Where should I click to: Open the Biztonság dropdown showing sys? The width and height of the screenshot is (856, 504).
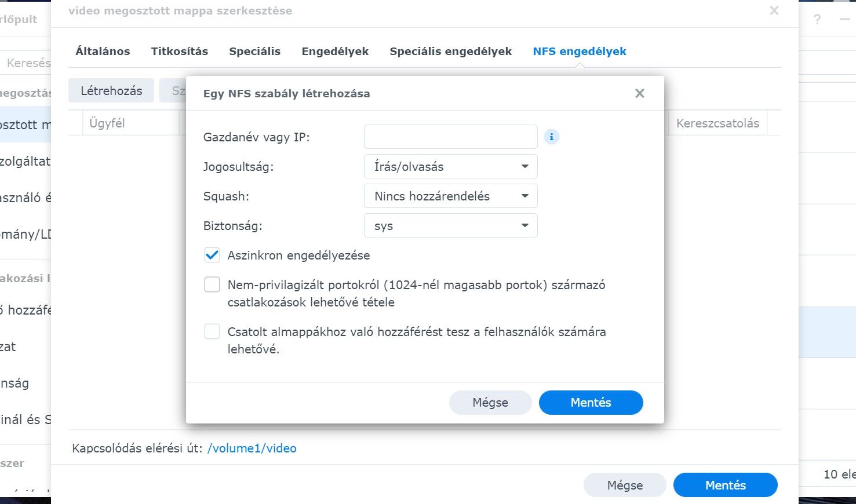(x=451, y=225)
